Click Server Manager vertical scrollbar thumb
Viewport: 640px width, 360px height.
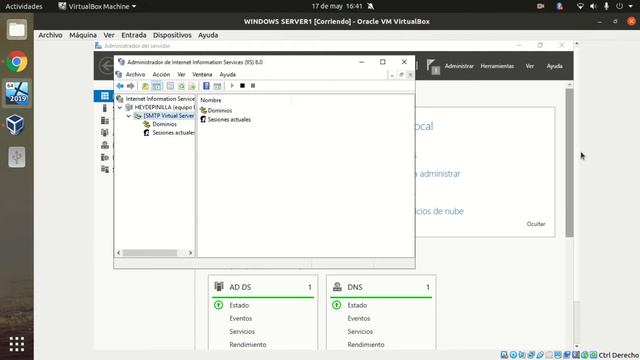point(569,162)
